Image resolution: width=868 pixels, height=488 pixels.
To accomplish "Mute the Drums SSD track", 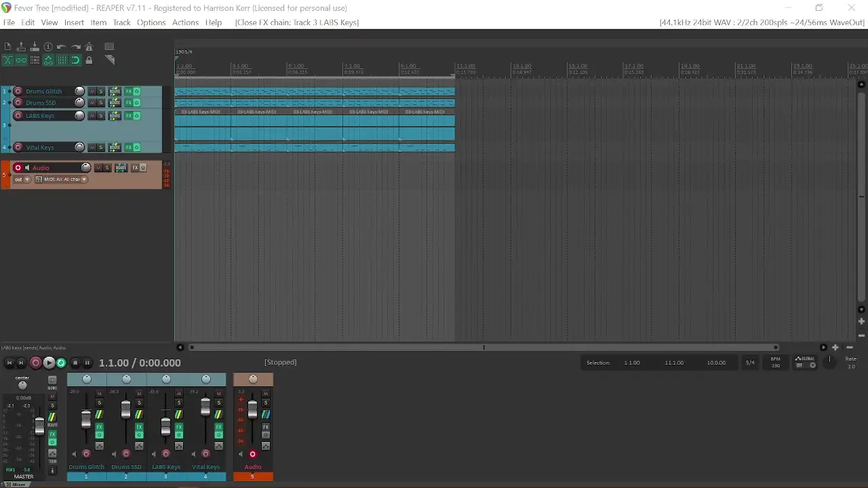I will (x=93, y=102).
